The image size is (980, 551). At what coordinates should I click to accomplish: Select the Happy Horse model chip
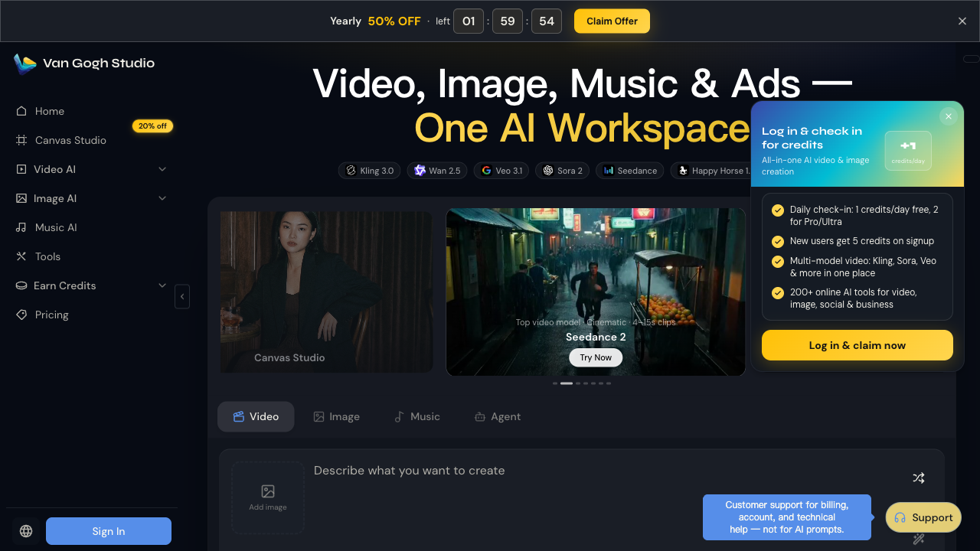click(x=710, y=171)
